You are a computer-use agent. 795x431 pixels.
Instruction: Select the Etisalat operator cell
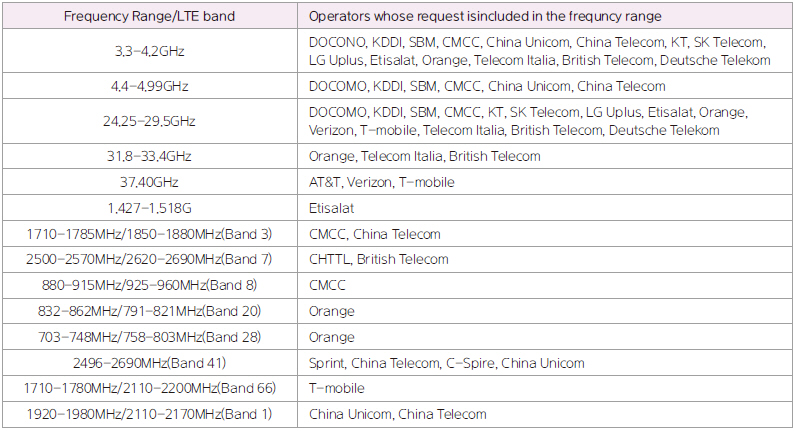click(x=331, y=208)
